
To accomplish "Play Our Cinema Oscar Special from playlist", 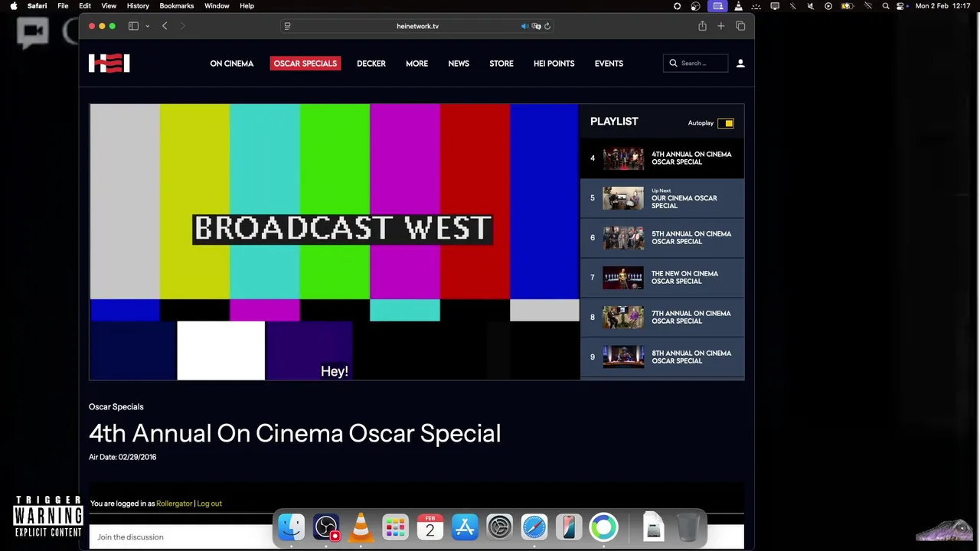I will tap(662, 198).
